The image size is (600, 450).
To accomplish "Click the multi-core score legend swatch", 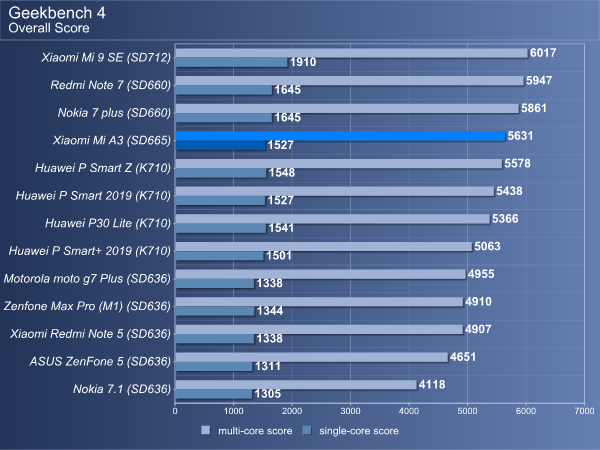I will (x=205, y=430).
